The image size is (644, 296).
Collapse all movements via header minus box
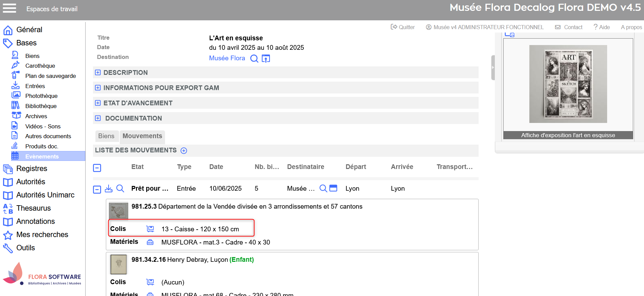97,168
